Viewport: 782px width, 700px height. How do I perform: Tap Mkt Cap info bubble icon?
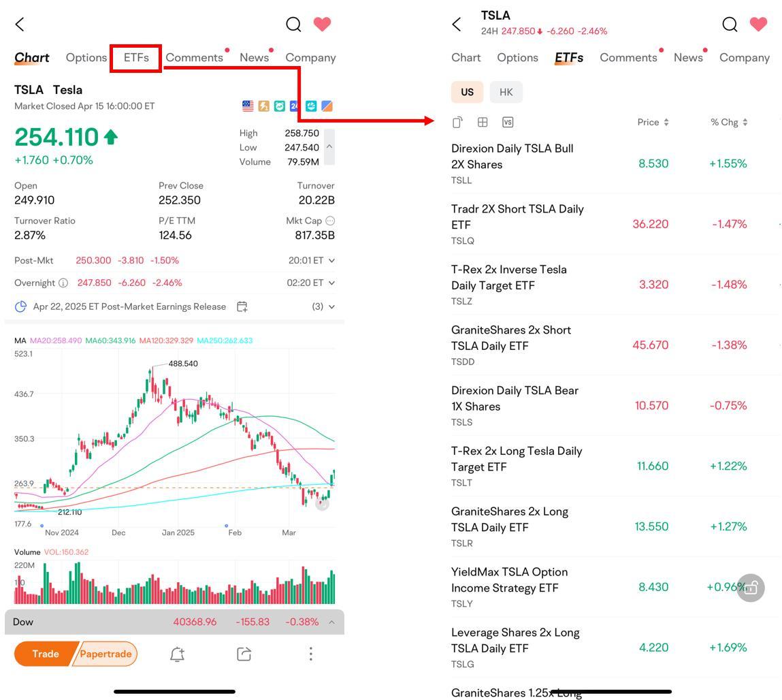[x=330, y=221]
